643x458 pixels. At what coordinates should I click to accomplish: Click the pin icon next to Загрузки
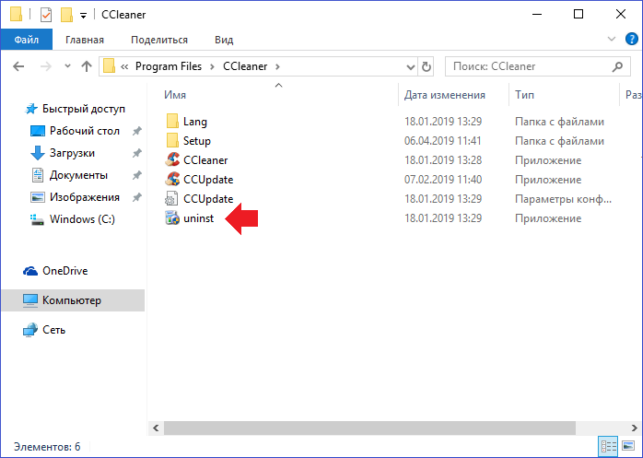pyautogui.click(x=137, y=153)
